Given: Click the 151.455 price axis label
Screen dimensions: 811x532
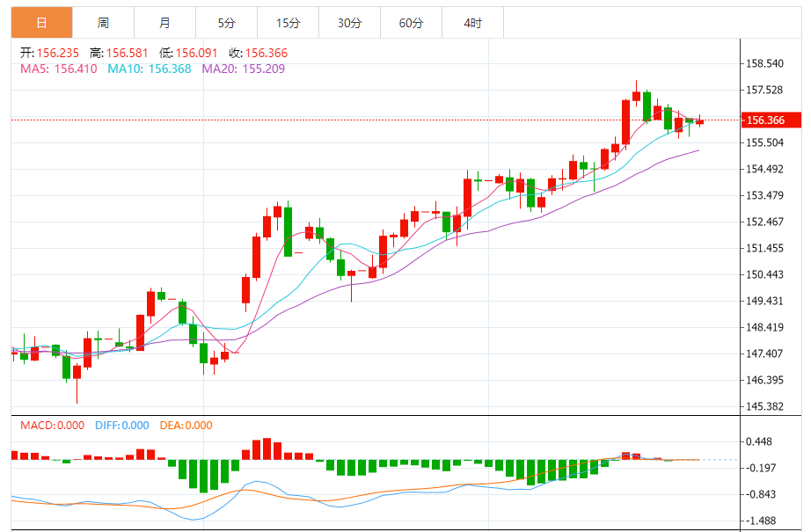Looking at the screenshot, I should pyautogui.click(x=764, y=248).
